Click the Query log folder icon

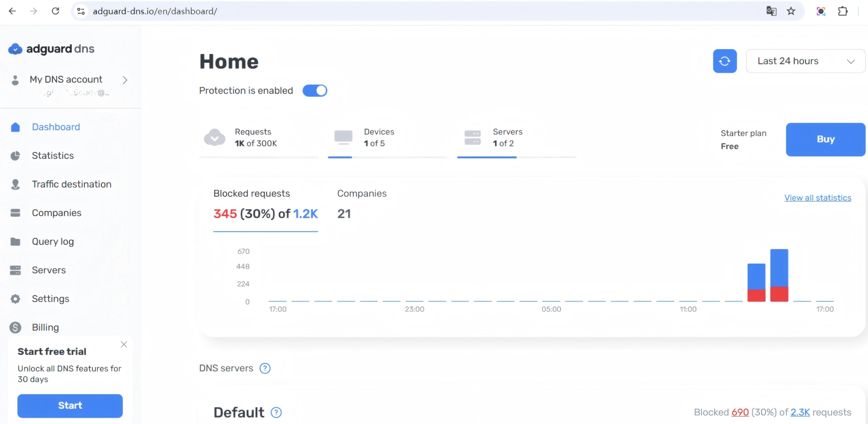[x=15, y=241]
